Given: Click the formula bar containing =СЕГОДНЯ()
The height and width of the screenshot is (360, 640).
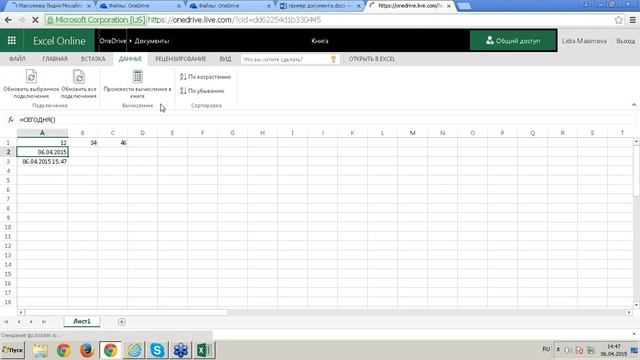Looking at the screenshot, I should pos(327,119).
